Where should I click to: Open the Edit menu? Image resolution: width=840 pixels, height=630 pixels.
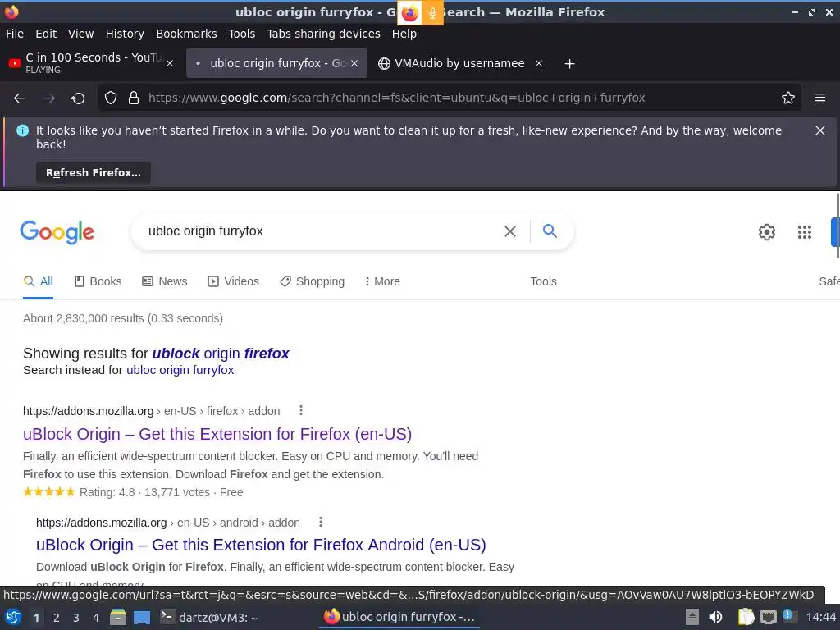click(46, 34)
